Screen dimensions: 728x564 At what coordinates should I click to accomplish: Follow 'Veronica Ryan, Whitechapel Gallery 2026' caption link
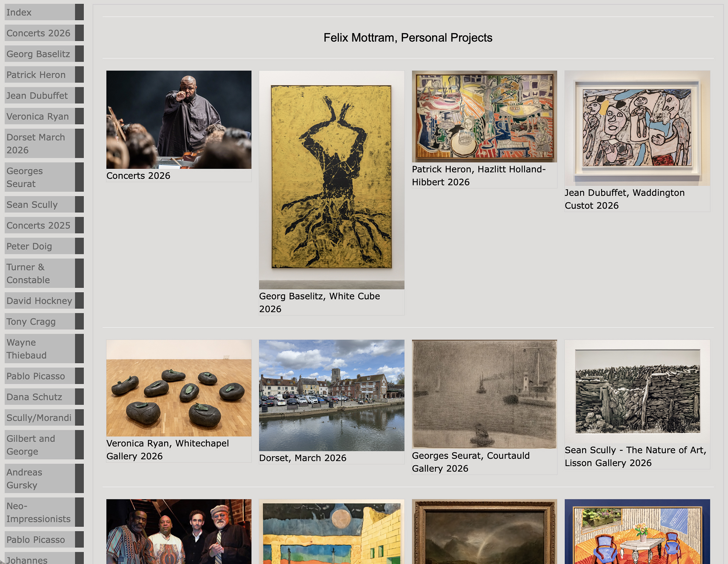pos(167,450)
